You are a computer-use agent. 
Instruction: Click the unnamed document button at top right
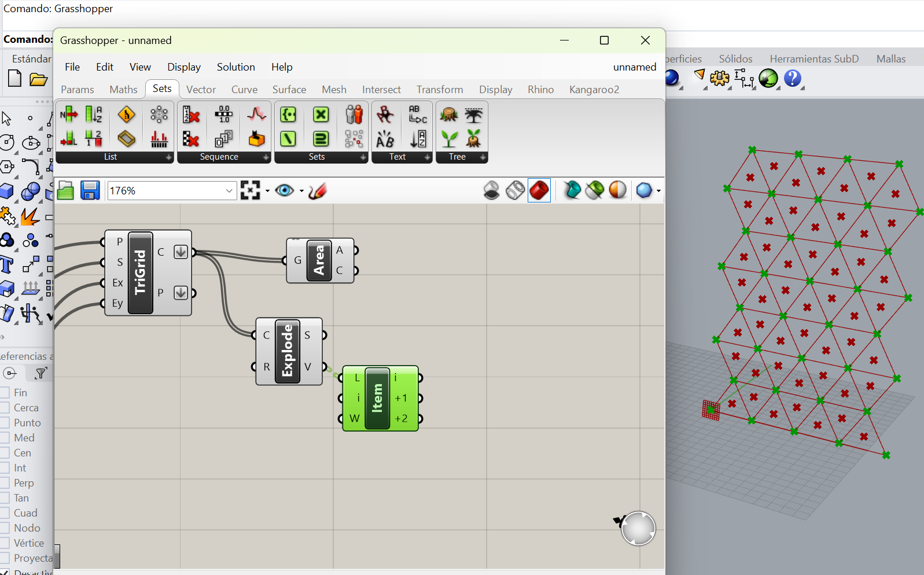pyautogui.click(x=634, y=67)
